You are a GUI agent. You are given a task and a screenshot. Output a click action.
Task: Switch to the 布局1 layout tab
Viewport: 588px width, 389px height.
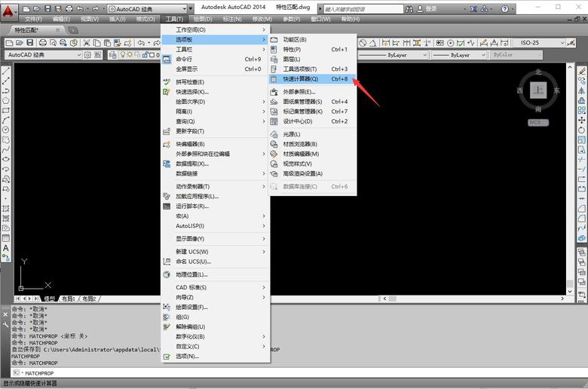coord(69,299)
